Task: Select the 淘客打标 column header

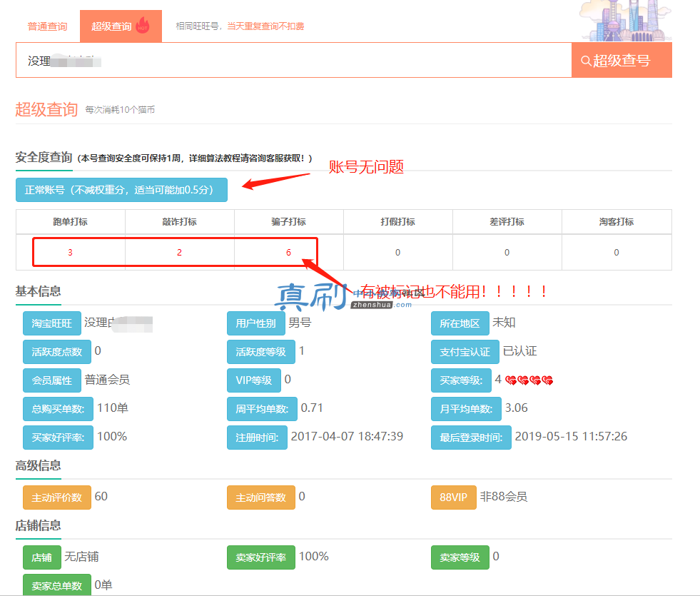Action: pos(616,222)
